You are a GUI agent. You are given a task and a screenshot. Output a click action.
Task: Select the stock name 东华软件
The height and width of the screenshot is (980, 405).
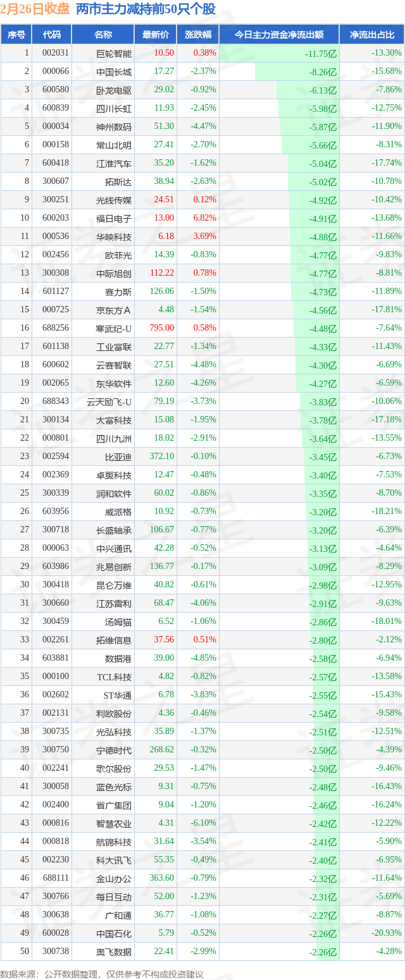(114, 383)
